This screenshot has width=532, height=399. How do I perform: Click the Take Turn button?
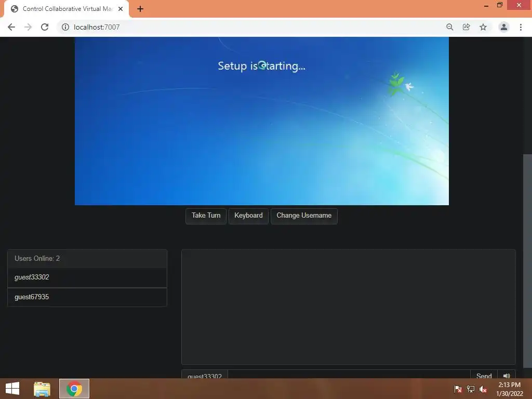tap(206, 216)
